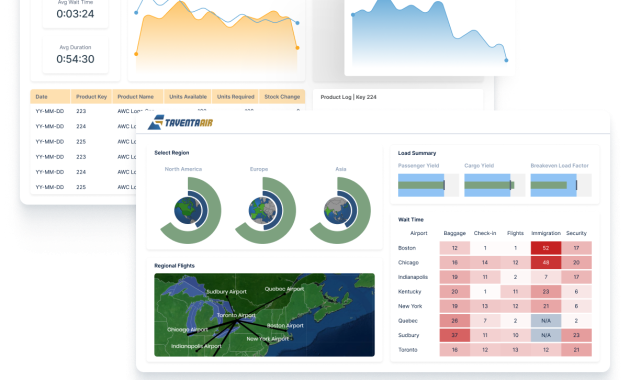Image resolution: width=630 pixels, height=380 pixels.
Task: Click Quebec Airport on the map
Action: pyautogui.click(x=284, y=289)
